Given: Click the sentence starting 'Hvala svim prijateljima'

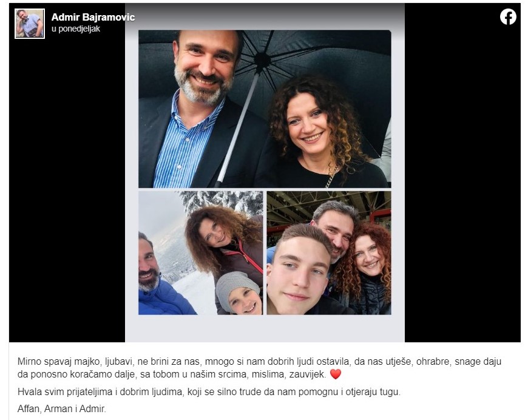Looking at the screenshot, I should pyautogui.click(x=209, y=392).
